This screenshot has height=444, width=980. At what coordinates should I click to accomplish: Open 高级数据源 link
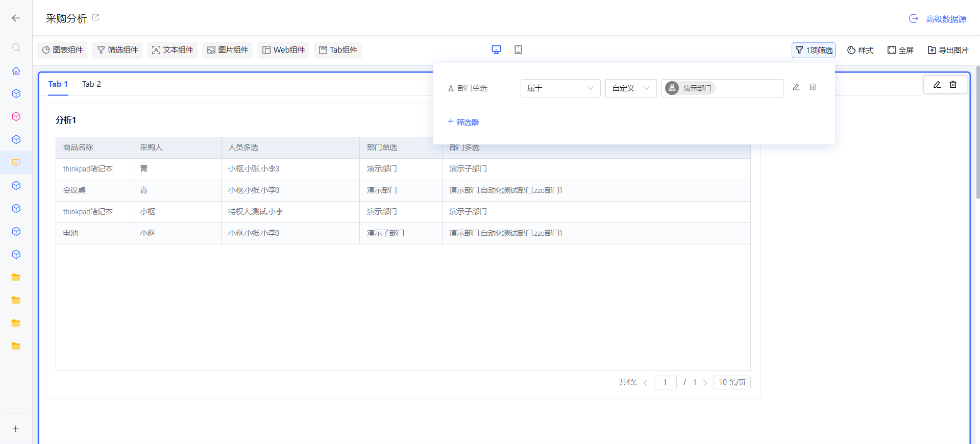pos(938,19)
